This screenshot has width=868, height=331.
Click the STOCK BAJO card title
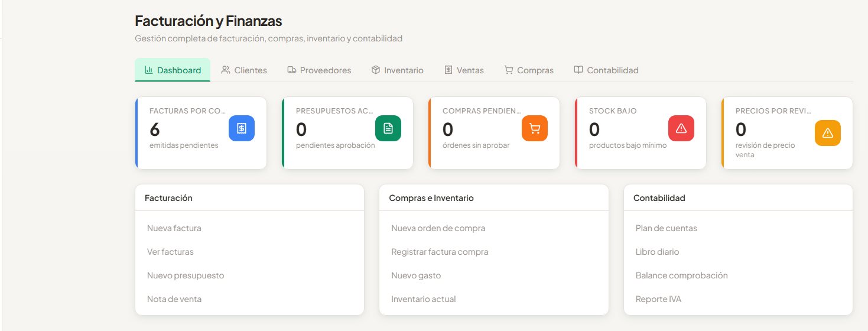tap(613, 111)
